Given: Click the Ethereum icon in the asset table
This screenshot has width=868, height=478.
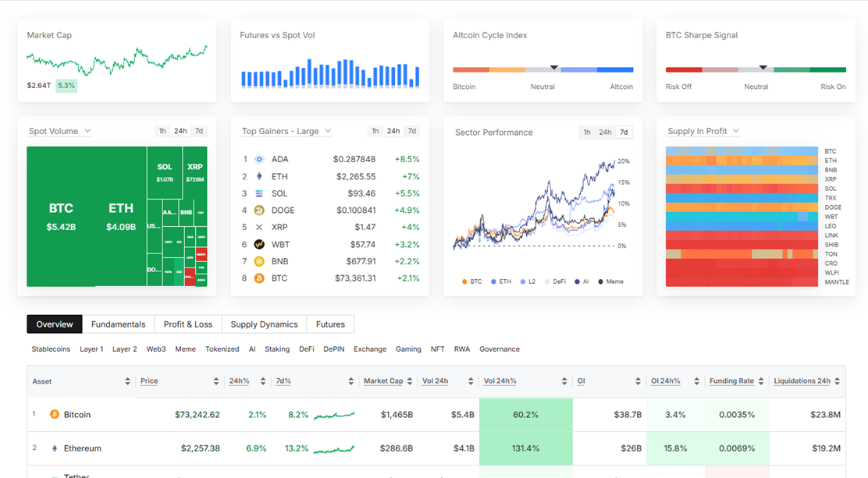Looking at the screenshot, I should (x=53, y=448).
